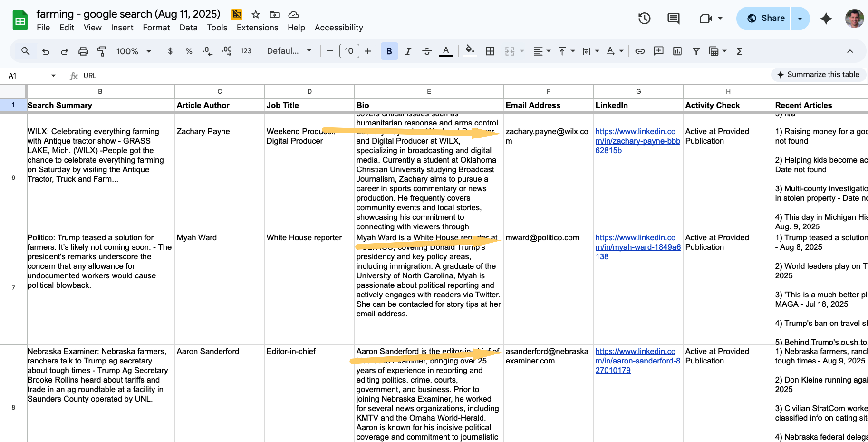
Task: Open the horizontal align dropdown
Action: click(542, 51)
